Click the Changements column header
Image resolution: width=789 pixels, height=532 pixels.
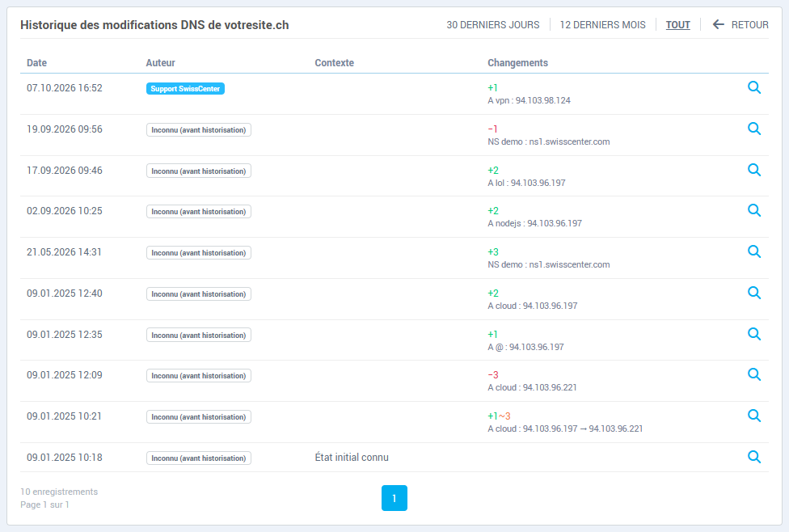[x=517, y=63]
